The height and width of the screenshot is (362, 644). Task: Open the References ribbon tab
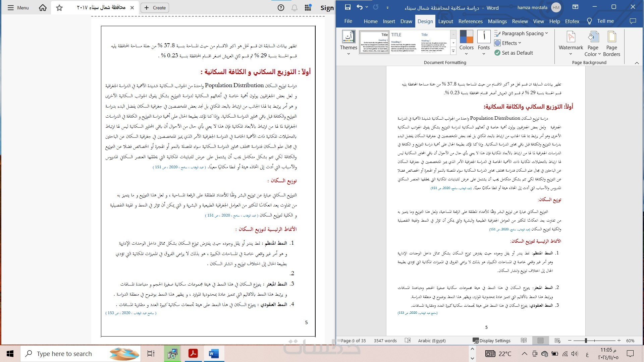[470, 21]
